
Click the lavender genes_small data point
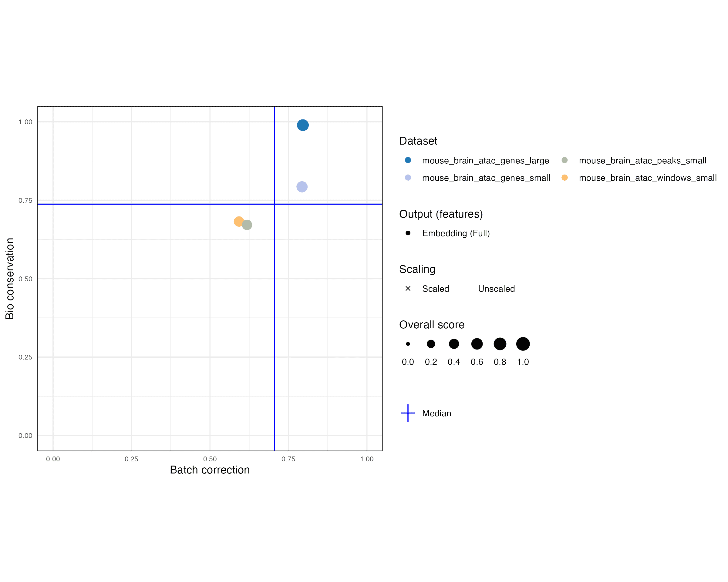click(x=302, y=187)
